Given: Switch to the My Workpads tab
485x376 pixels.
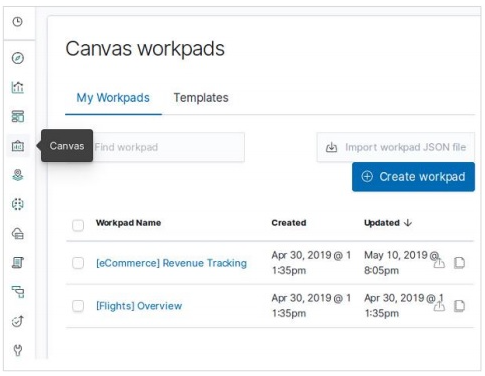Looking at the screenshot, I should coord(113,98).
